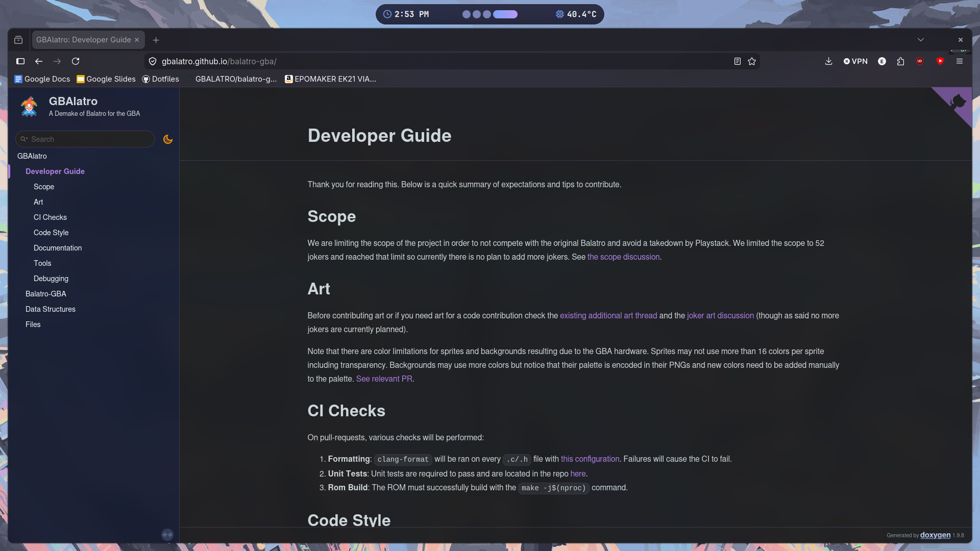Click the GBAlatro jester logo
This screenshot has width=980, height=551.
click(x=29, y=107)
